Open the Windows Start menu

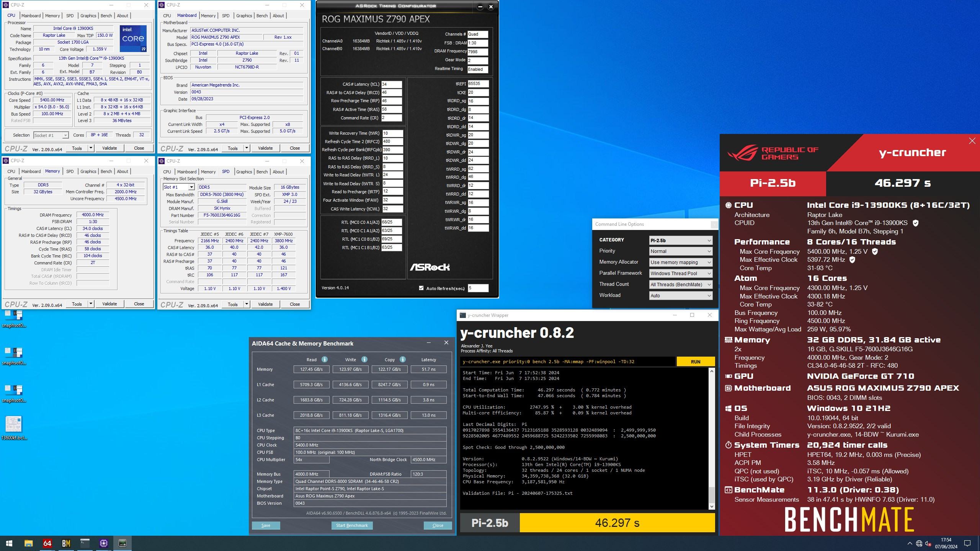coord(9,543)
